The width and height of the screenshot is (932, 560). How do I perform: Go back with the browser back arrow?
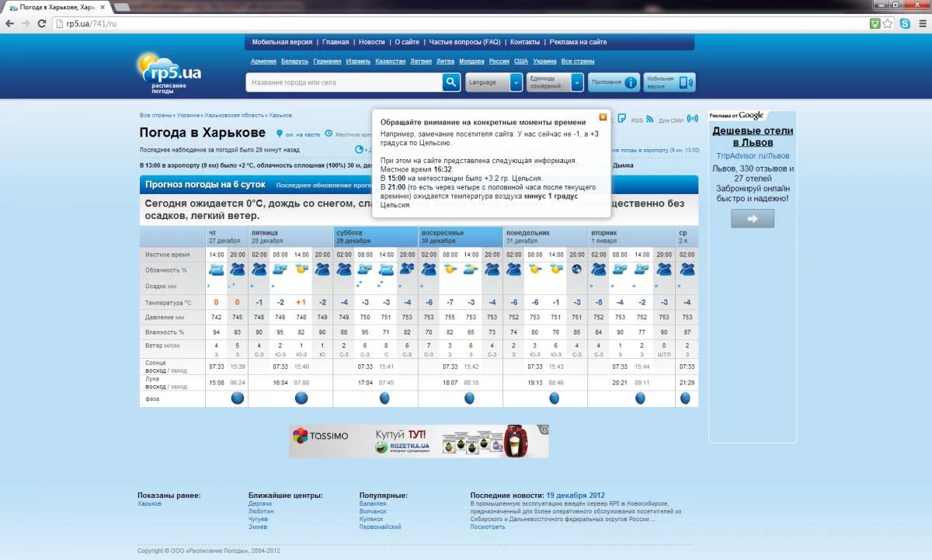pyautogui.click(x=10, y=23)
